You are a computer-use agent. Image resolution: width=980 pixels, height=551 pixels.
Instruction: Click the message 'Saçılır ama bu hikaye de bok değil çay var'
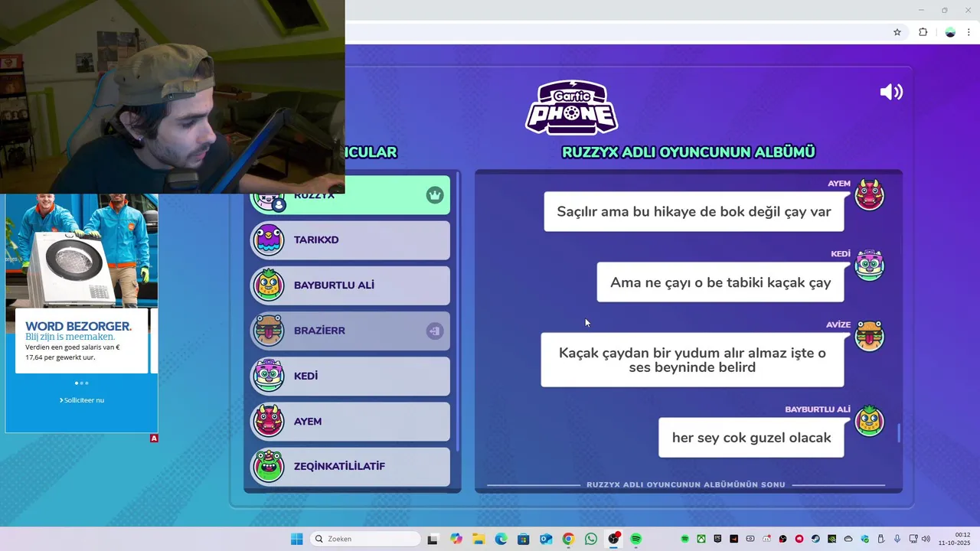(x=694, y=212)
